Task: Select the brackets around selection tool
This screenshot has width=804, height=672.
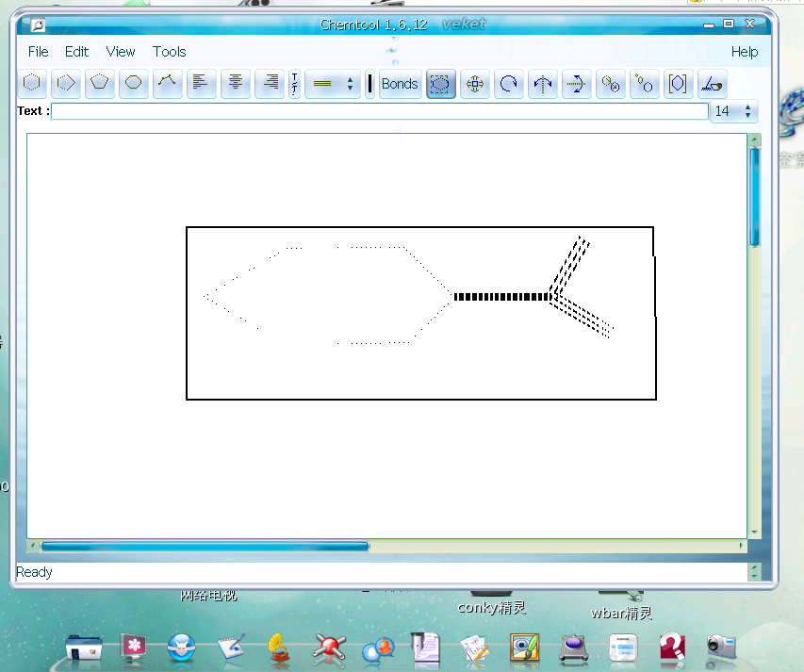Action: 678,84
